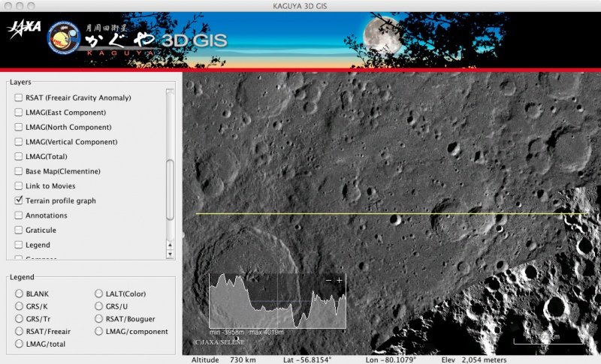Screen dimensions: 601x364
Task: Enable the Annotations layer checkbox
Action: point(19,215)
